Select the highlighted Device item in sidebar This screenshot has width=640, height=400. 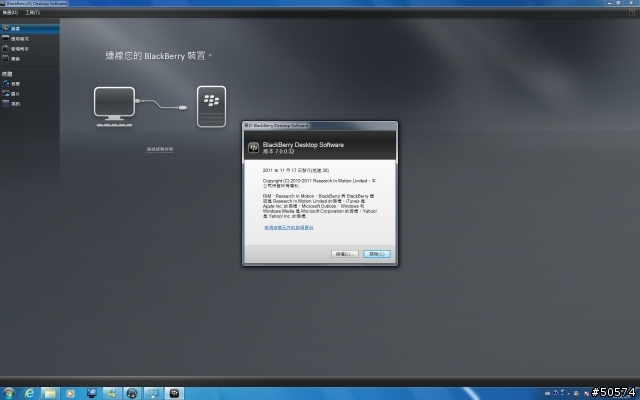[x=29, y=29]
